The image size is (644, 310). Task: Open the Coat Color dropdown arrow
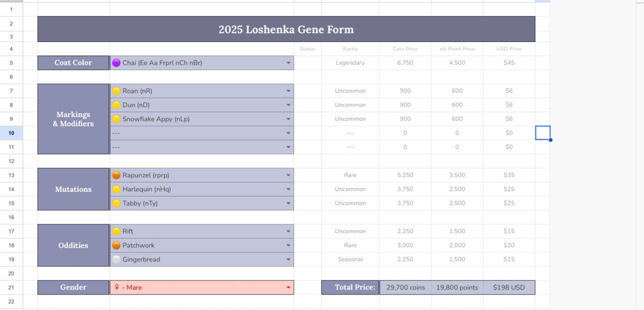[288, 63]
